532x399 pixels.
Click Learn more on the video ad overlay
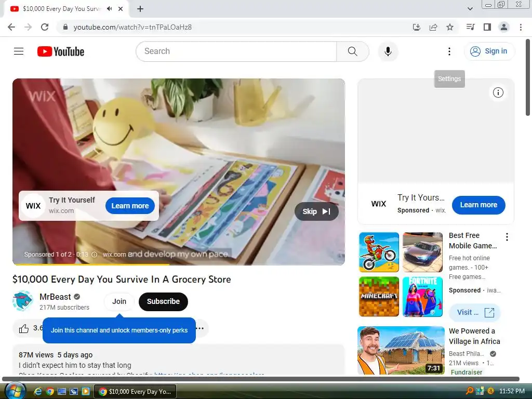(x=130, y=206)
